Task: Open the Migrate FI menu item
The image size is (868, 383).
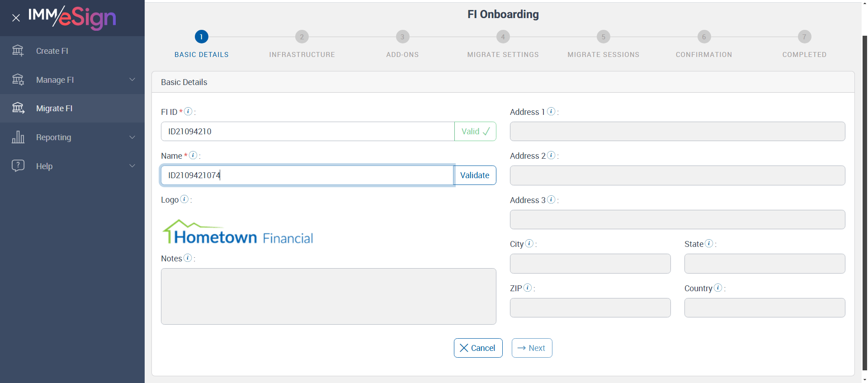Action: (54, 109)
